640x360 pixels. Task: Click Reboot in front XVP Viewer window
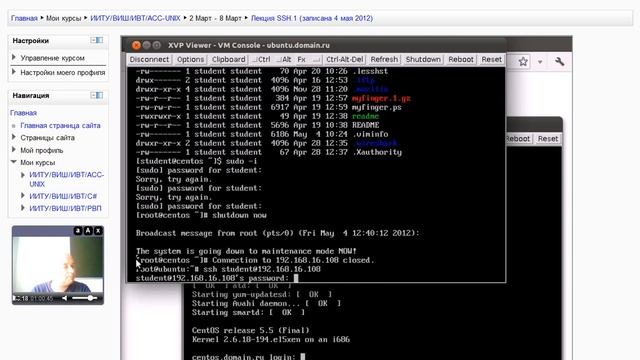[460, 60]
